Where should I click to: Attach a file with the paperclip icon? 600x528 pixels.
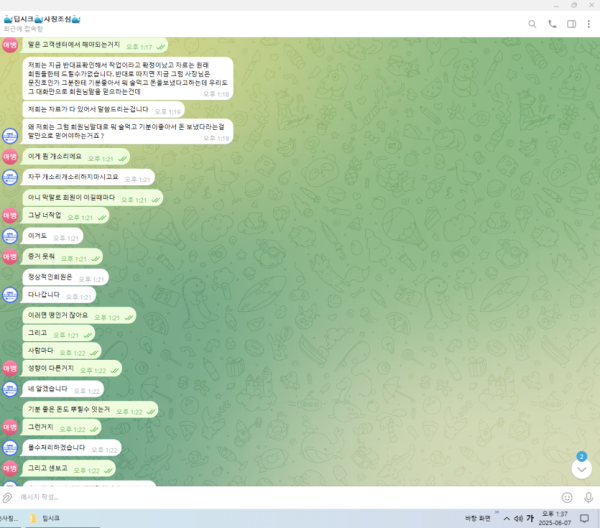tap(7, 497)
